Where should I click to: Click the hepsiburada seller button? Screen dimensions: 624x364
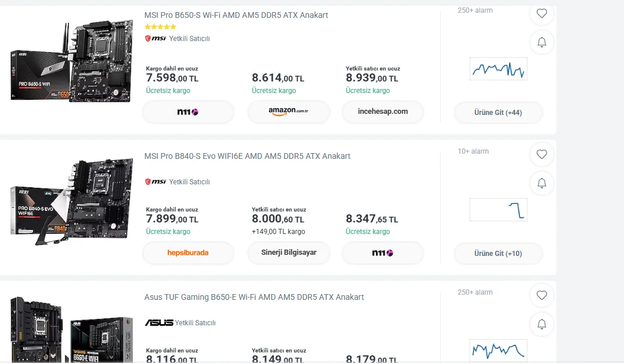(x=188, y=252)
